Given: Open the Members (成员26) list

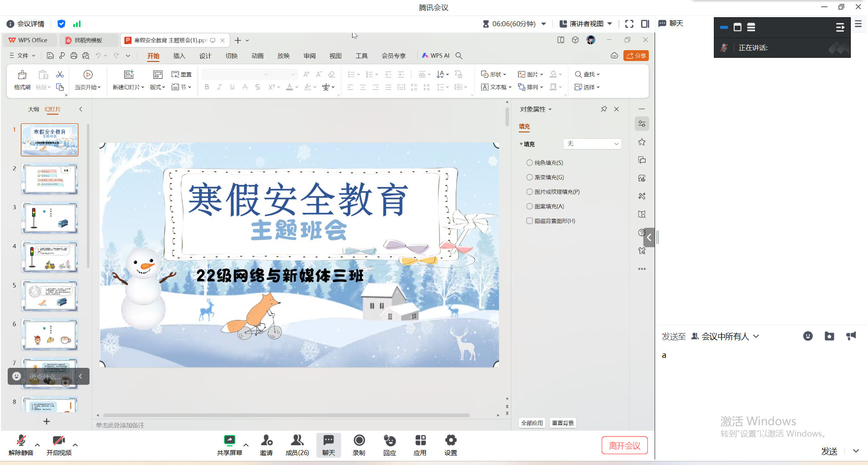Looking at the screenshot, I should (x=297, y=445).
